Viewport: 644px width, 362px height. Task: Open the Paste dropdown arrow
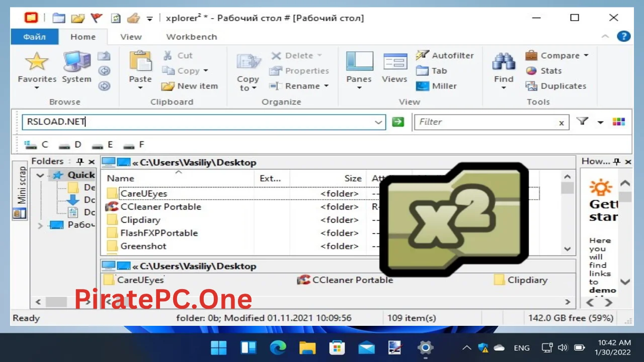140,88
